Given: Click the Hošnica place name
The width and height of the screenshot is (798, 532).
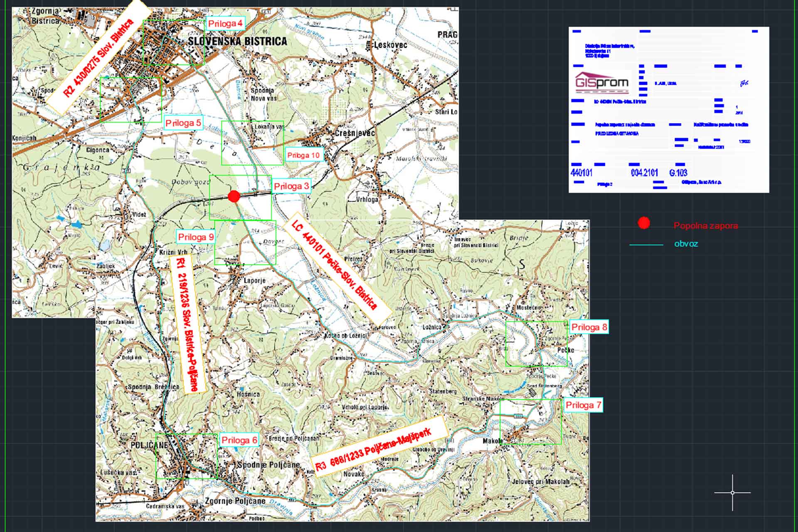Looking at the screenshot, I should (248, 394).
